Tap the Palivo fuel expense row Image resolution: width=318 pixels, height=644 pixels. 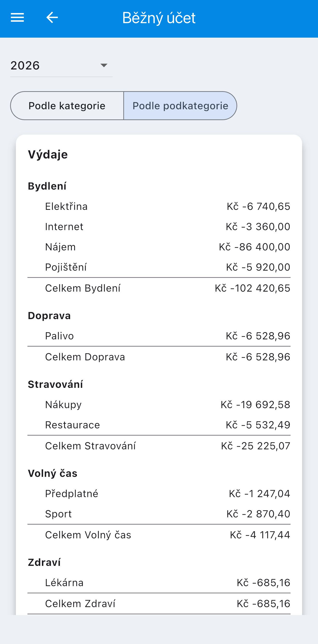tap(159, 336)
